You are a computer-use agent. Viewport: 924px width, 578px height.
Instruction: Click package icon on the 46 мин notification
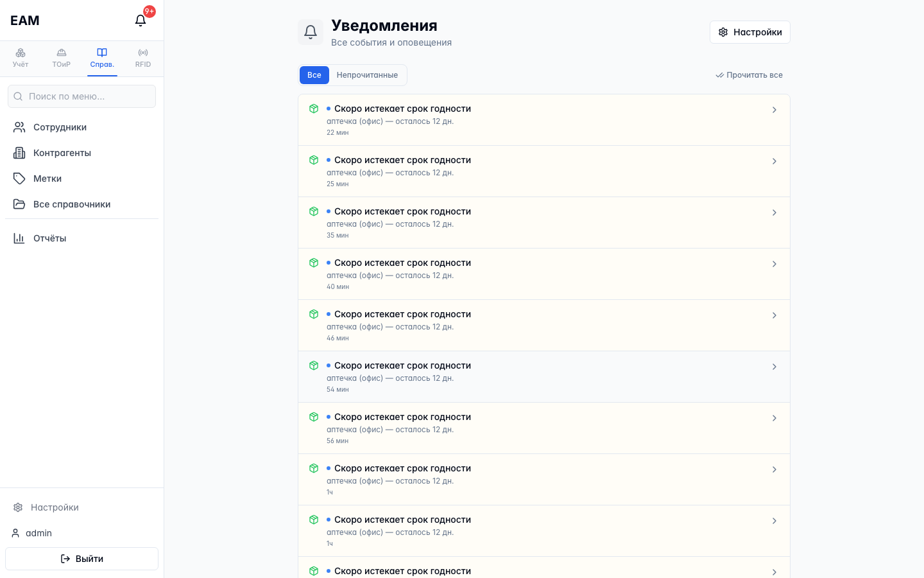pos(314,314)
